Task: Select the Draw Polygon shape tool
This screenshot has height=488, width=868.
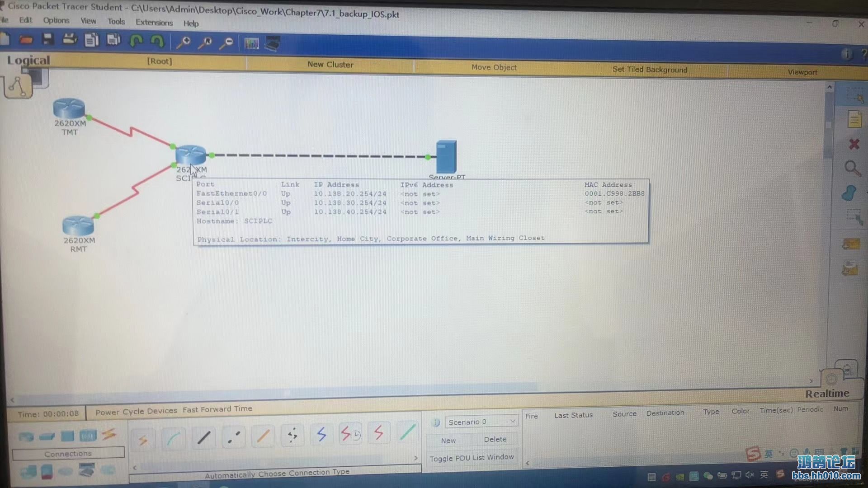Action: [x=850, y=193]
